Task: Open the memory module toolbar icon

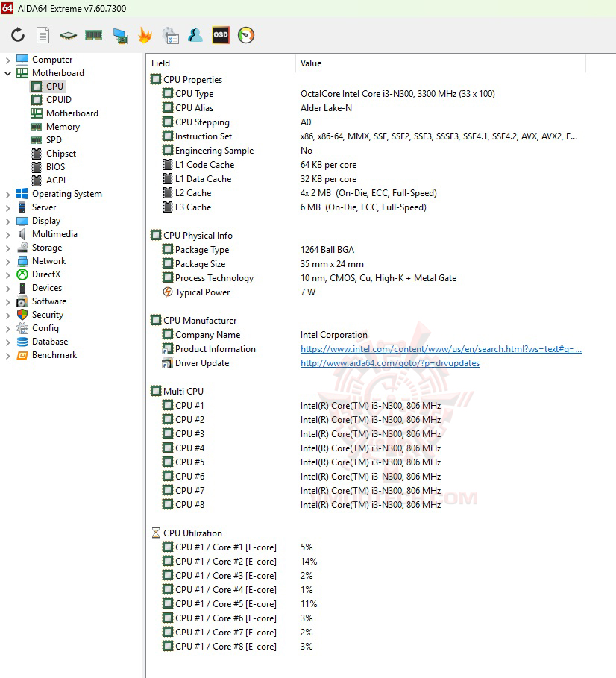Action: click(93, 35)
